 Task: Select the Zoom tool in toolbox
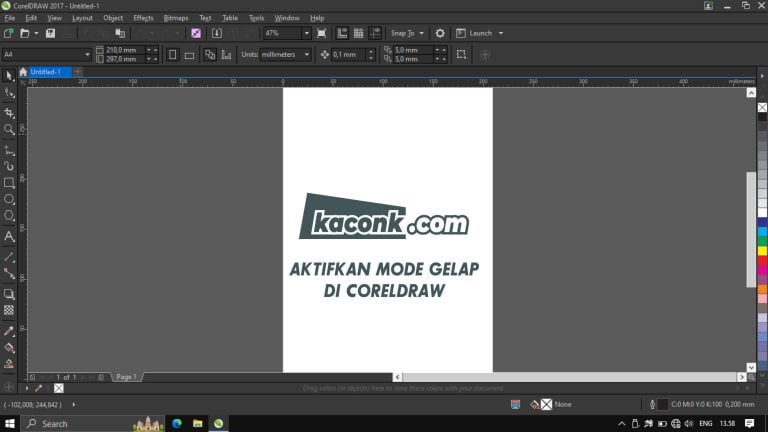click(x=9, y=130)
